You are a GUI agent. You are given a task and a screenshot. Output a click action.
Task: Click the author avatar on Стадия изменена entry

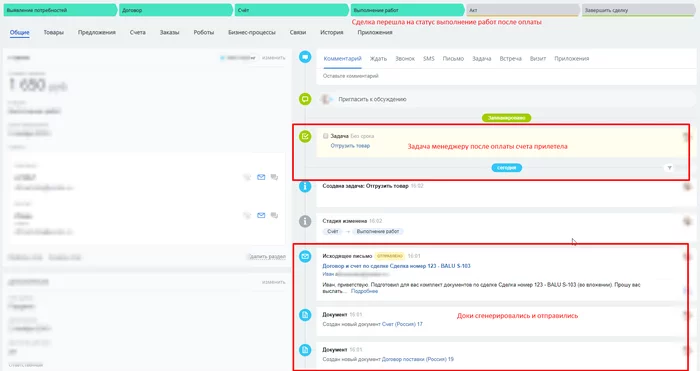[x=688, y=221]
